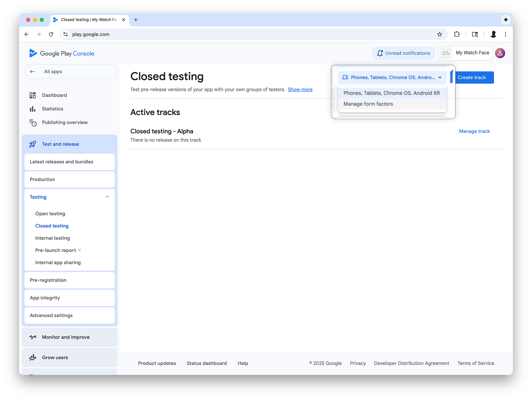532x400 pixels.
Task: Click the Test and release rocket icon
Action: coord(33,144)
